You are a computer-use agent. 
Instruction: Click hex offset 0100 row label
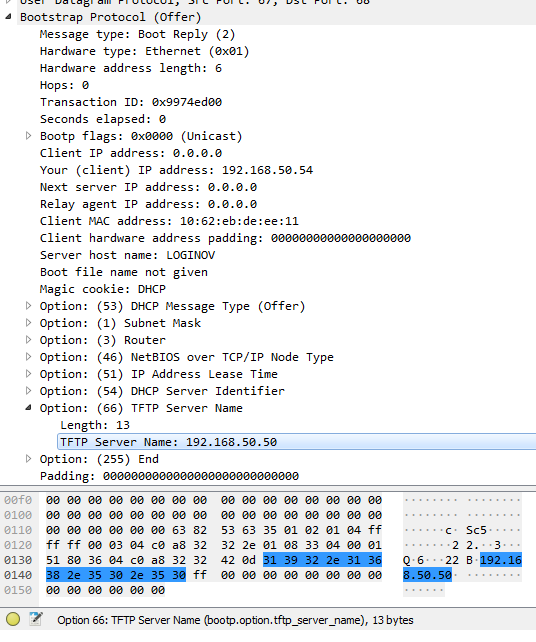pyautogui.click(x=18, y=515)
